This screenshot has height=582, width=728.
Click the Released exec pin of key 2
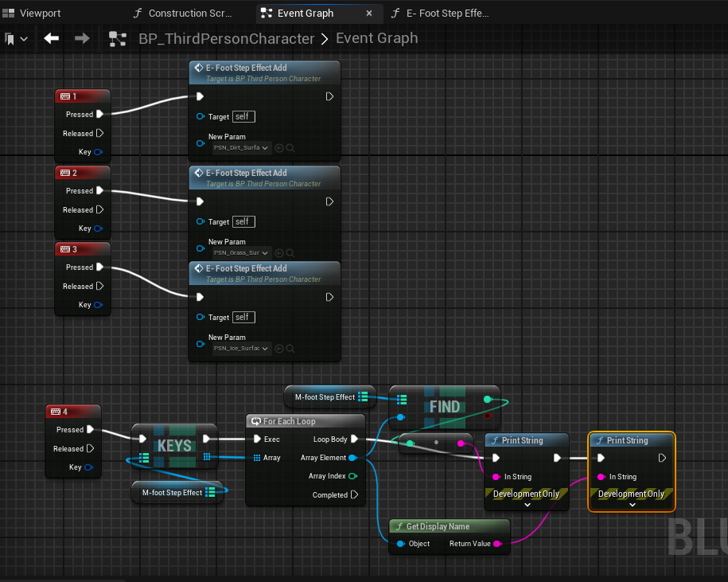click(99, 209)
